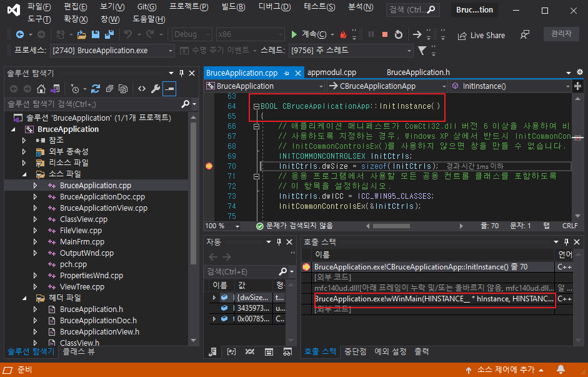This screenshot has height=377, width=588.
Task: Open the process selector dropdown
Action: tap(112, 50)
